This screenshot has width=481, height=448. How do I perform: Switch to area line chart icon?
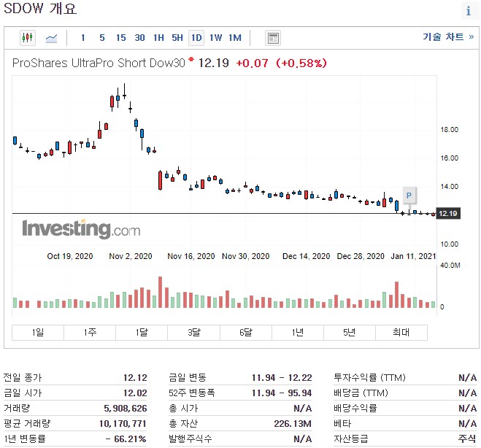(51, 39)
